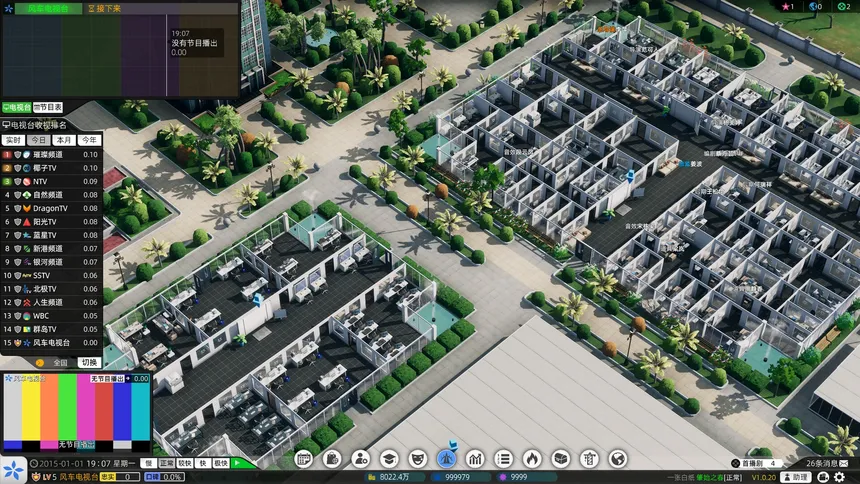Viewport: 860px width, 484px height.
Task: Click the blue pinwheel station logo
Action: [13, 470]
